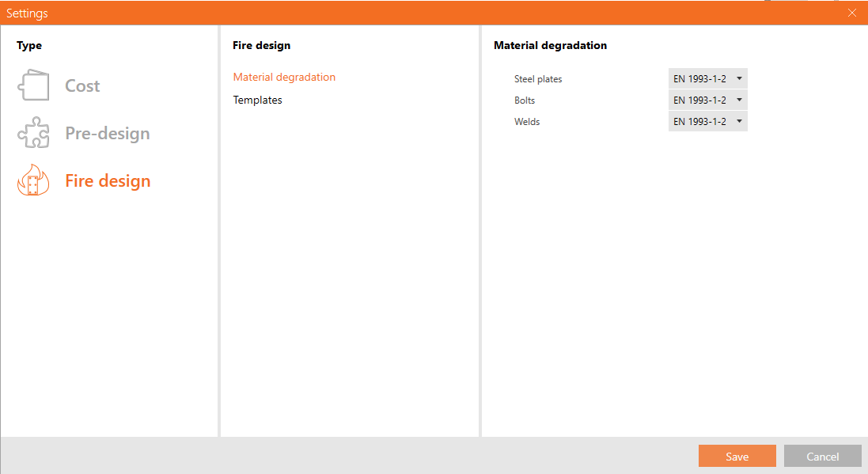Save the settings

pos(737,457)
